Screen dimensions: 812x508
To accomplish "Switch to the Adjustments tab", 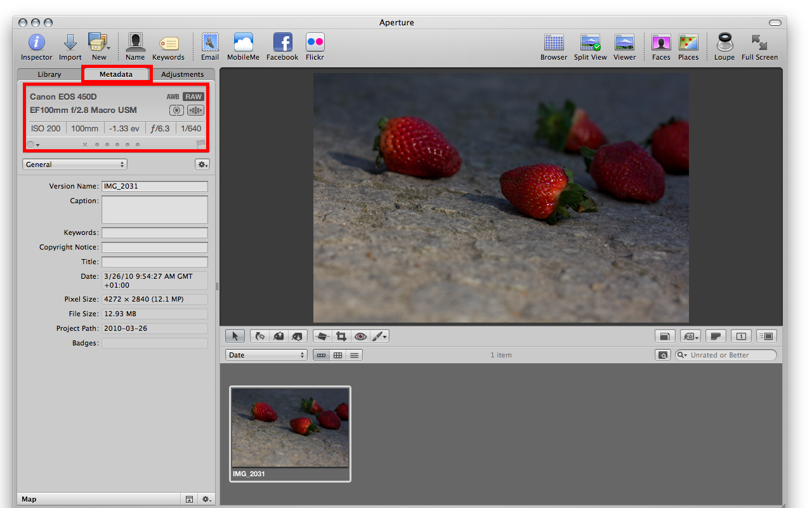I will click(x=182, y=74).
